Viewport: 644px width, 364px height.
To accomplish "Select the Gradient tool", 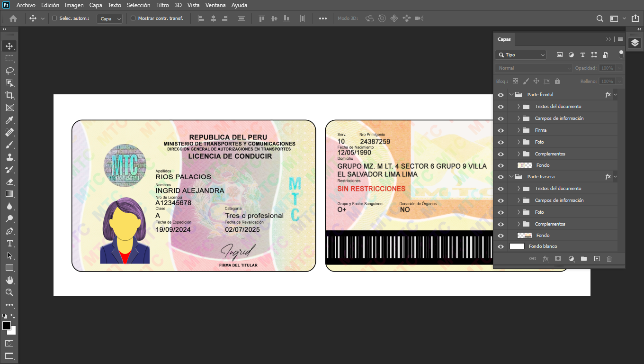I will tap(9, 194).
